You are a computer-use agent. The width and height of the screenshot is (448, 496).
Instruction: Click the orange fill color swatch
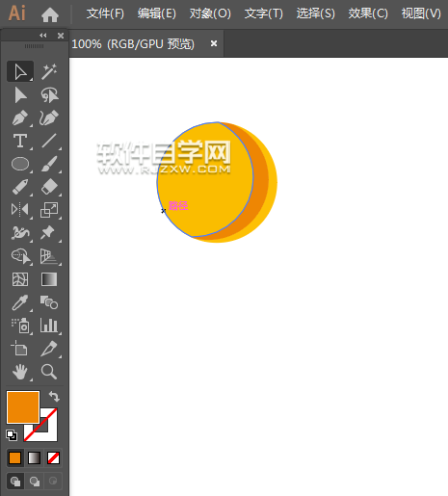coord(23,407)
